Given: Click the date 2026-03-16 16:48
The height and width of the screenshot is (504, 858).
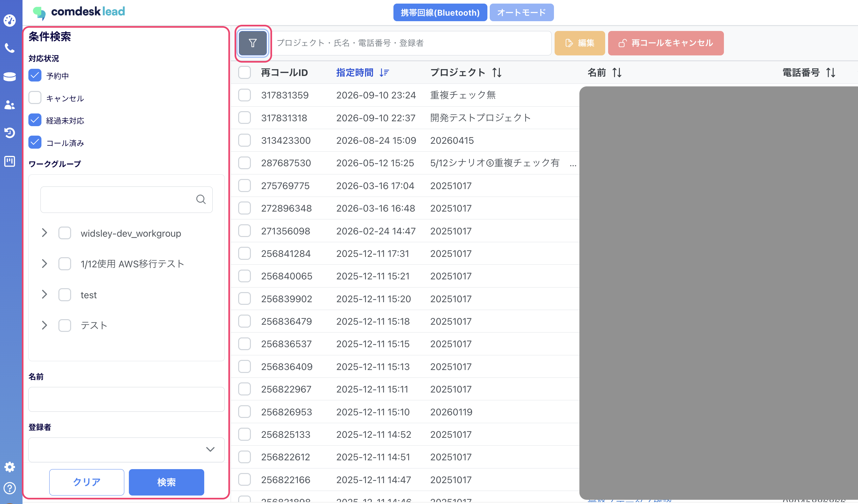Looking at the screenshot, I should click(375, 208).
